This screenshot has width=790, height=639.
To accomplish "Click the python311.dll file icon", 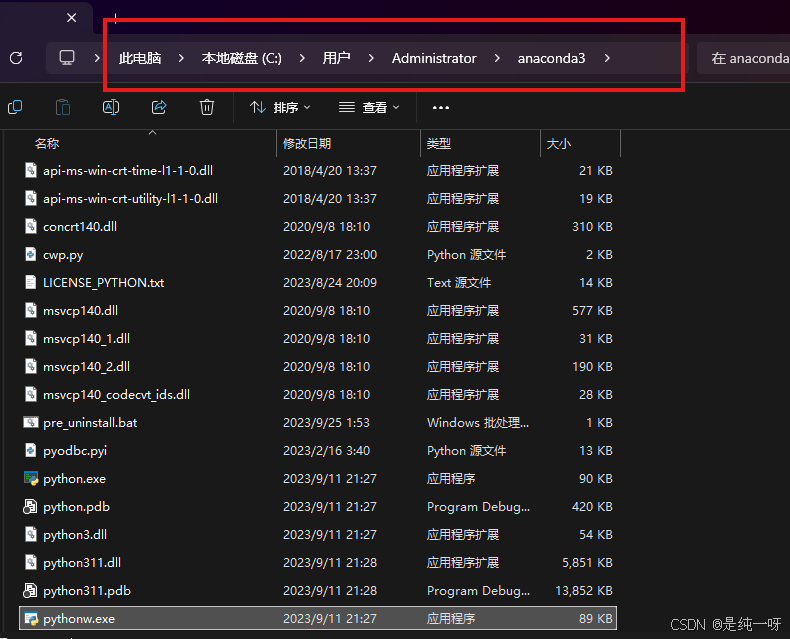I will [31, 562].
